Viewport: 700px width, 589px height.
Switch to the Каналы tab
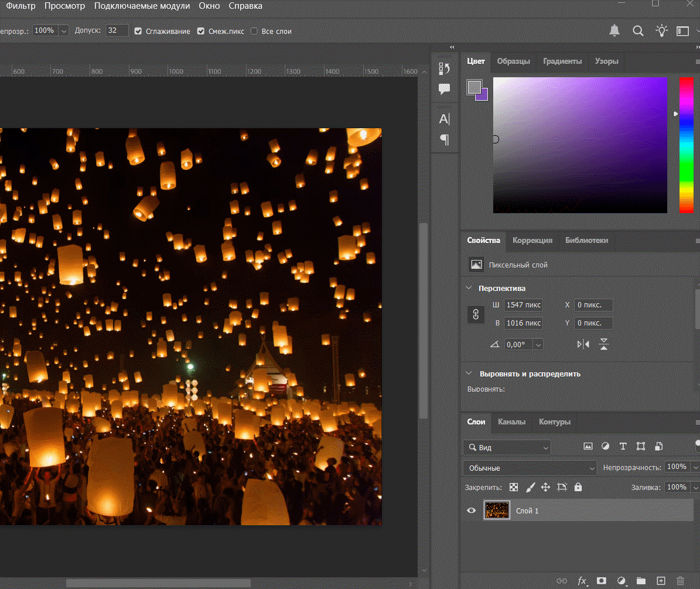coord(511,422)
